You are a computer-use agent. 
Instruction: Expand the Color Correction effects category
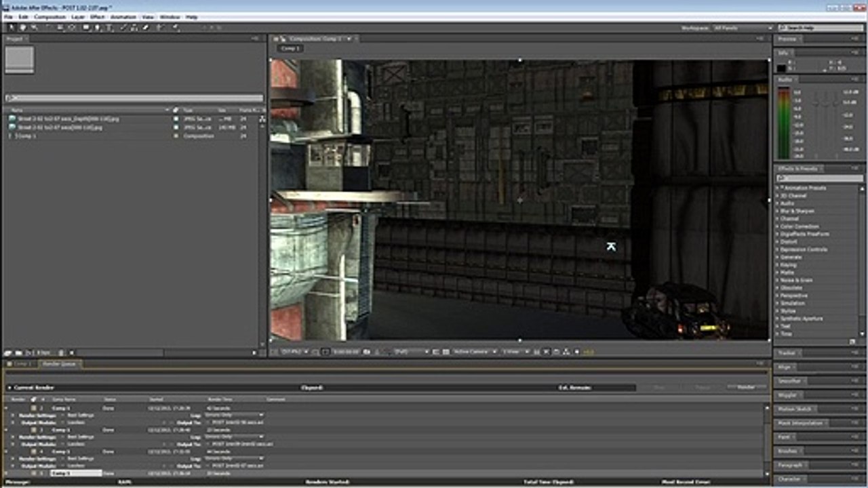778,226
